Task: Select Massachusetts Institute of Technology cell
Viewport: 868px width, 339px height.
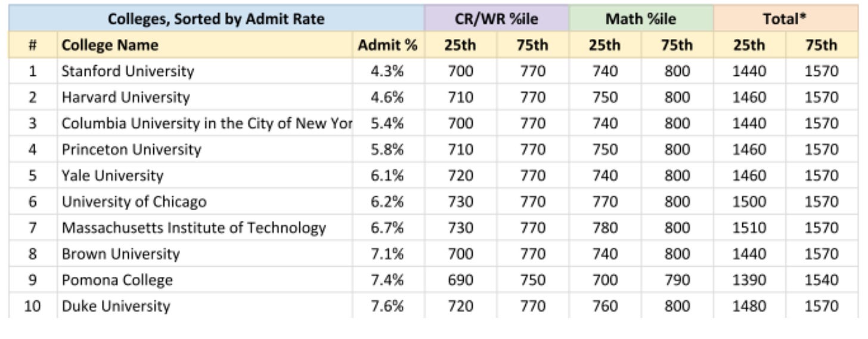Action: click(x=194, y=228)
